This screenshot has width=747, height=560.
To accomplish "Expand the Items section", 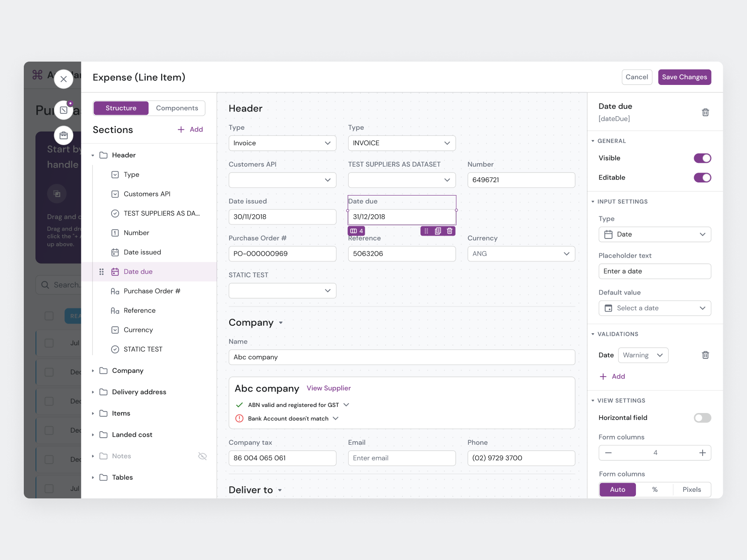I will 93,413.
